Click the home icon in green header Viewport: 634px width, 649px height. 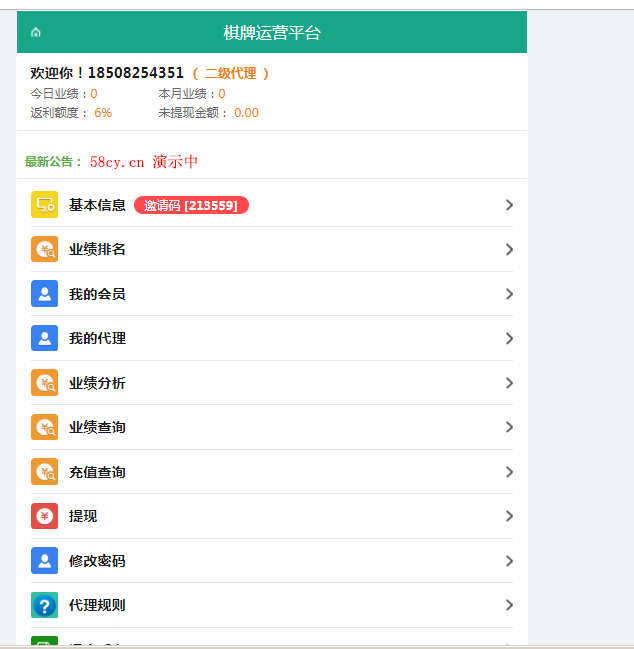pyautogui.click(x=36, y=32)
